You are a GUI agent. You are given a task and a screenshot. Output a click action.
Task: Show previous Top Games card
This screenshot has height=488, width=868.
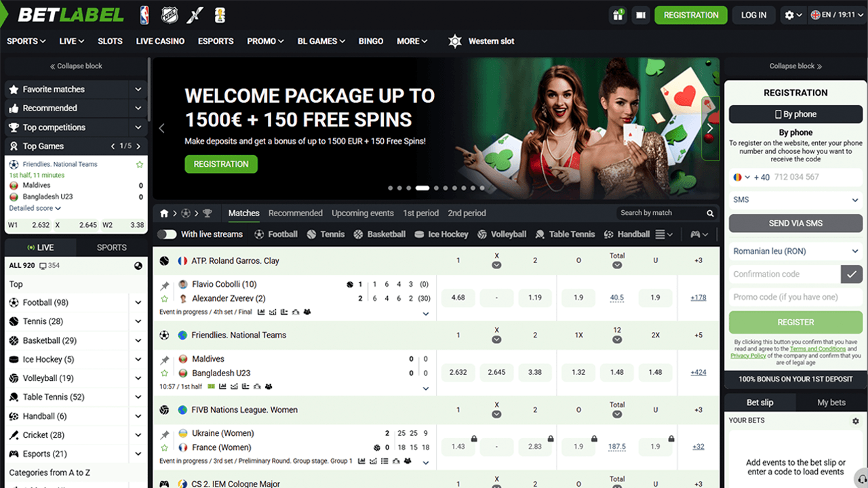point(113,146)
